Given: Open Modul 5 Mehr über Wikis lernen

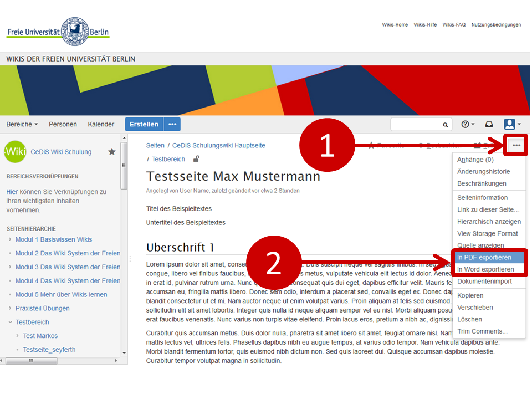Looking at the screenshot, I should click(x=61, y=294).
